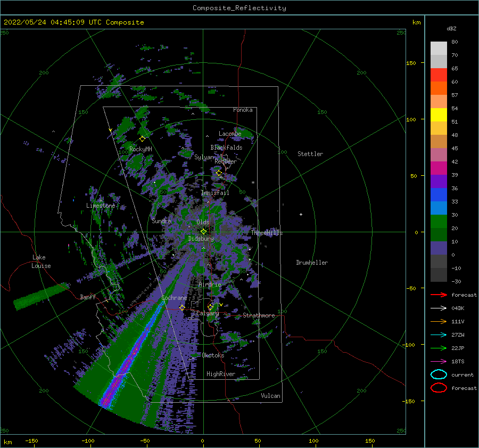Click the ThreeHills label

pos(267,233)
